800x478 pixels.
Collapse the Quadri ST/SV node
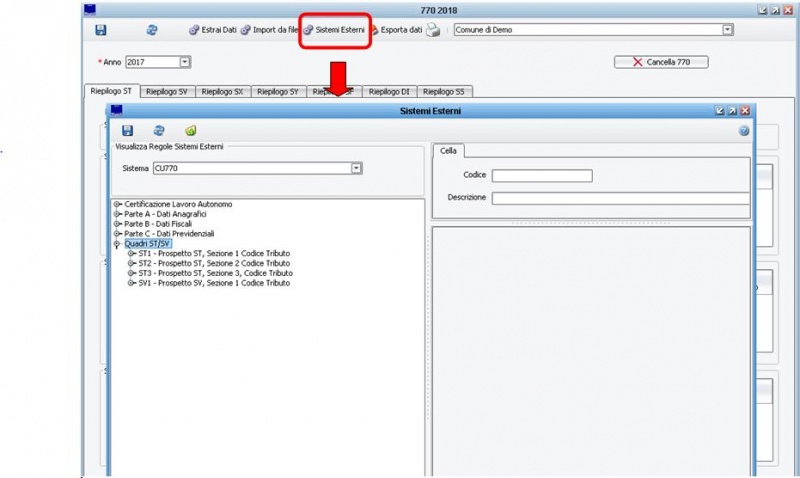117,244
